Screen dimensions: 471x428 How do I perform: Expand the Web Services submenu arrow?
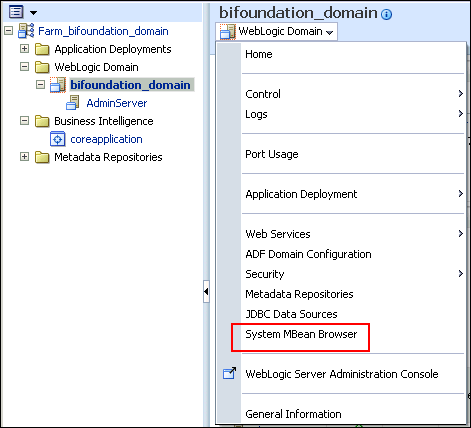pos(461,234)
